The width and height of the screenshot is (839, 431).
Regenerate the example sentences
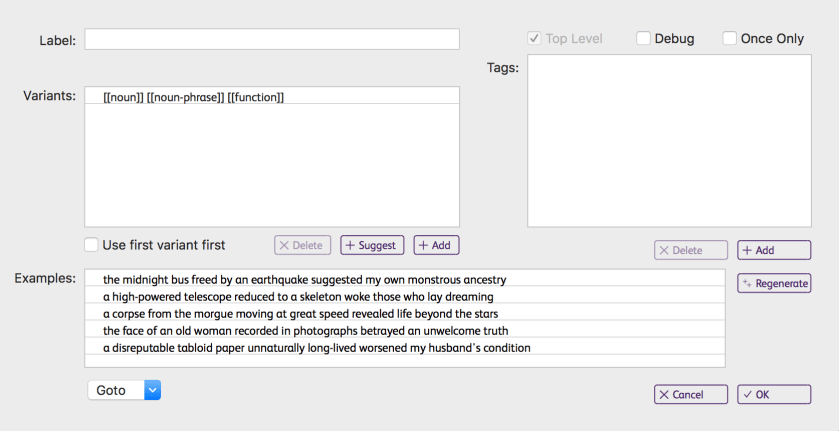773,283
